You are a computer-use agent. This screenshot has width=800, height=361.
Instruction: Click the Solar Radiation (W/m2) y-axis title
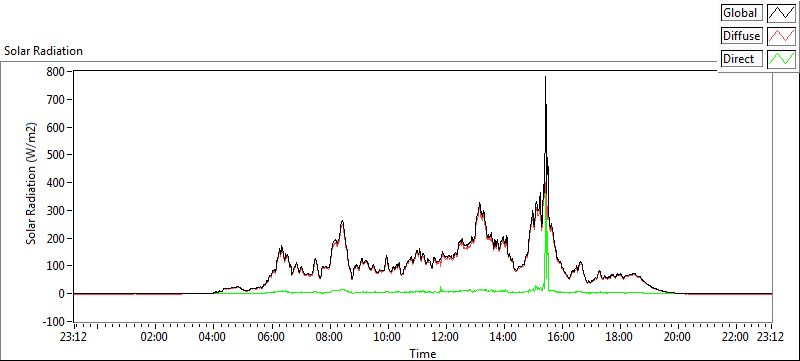tap(32, 184)
